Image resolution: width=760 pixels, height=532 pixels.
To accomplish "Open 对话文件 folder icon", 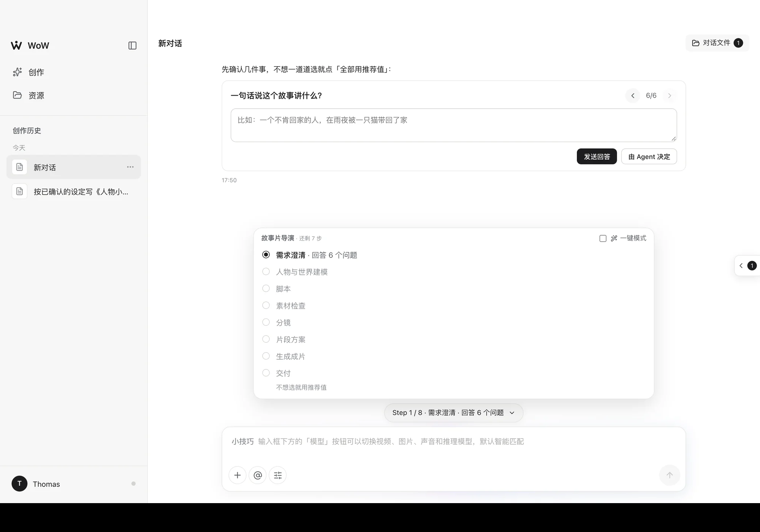I will [x=696, y=43].
